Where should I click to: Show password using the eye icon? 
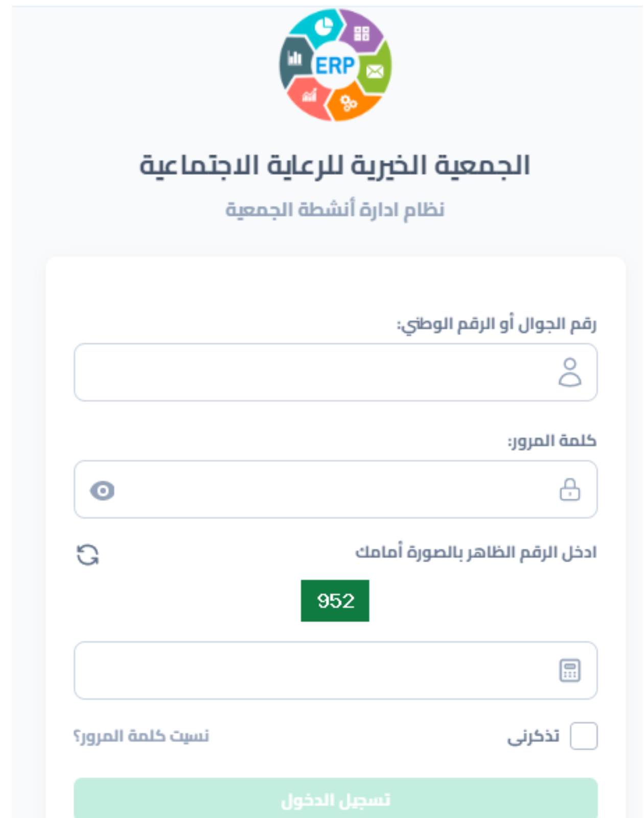(x=102, y=490)
